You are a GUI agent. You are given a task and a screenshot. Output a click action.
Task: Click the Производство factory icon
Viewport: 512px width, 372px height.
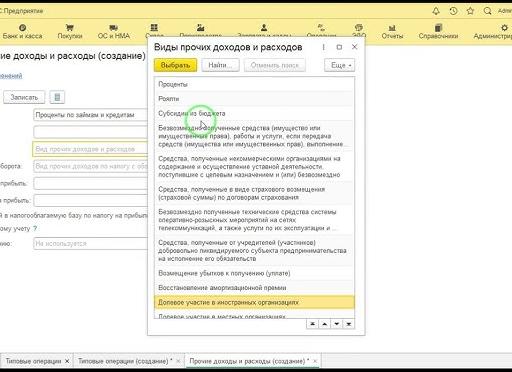[x=200, y=28]
